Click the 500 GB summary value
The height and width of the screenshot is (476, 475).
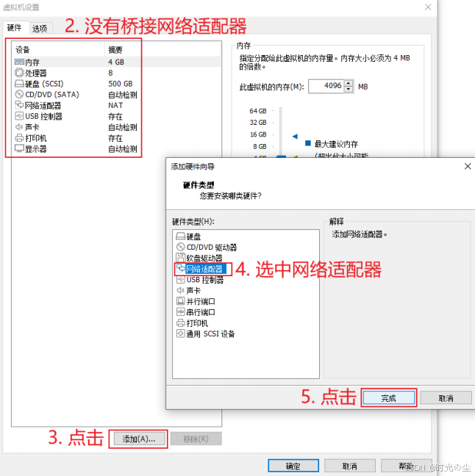pyautogui.click(x=121, y=84)
